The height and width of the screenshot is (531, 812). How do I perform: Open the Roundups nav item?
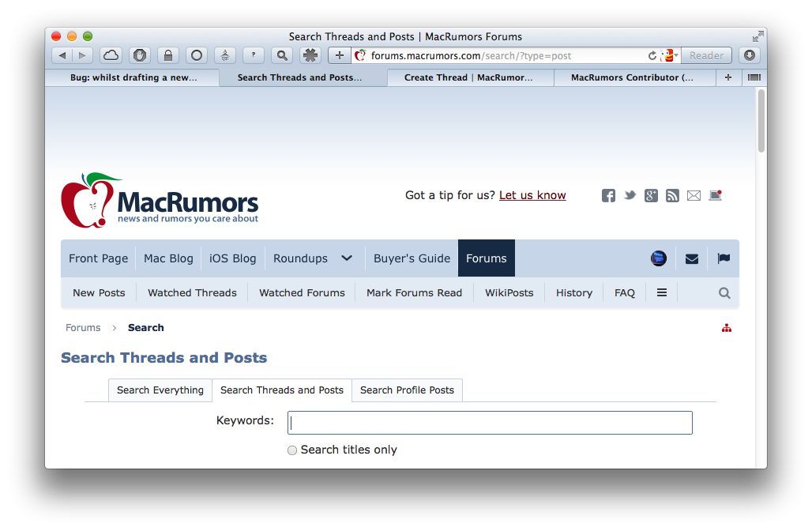point(300,258)
